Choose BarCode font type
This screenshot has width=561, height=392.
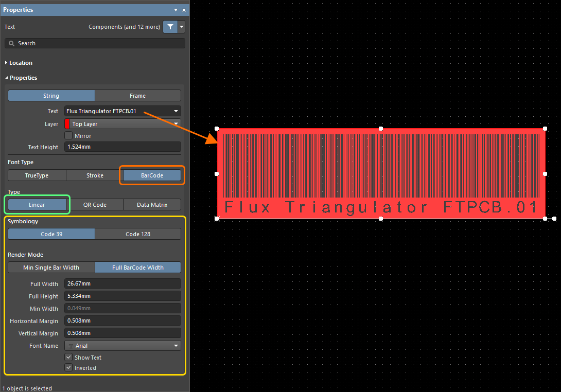click(152, 175)
